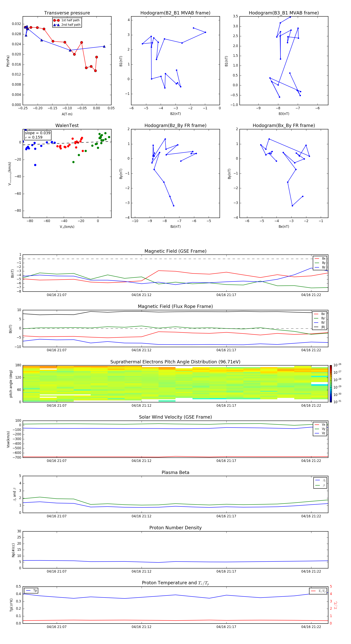Click the "Hodogram(Bz_By FR frame)" title

(x=175, y=125)
